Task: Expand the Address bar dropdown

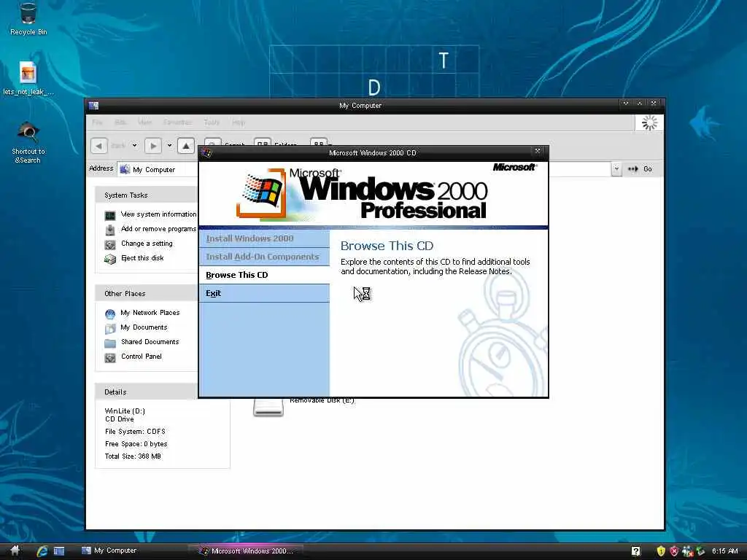Action: click(616, 169)
